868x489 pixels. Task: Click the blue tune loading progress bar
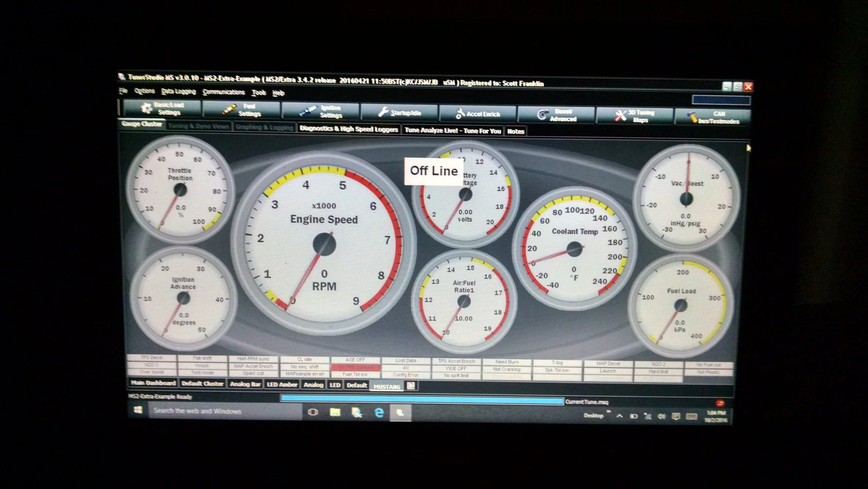point(422,400)
